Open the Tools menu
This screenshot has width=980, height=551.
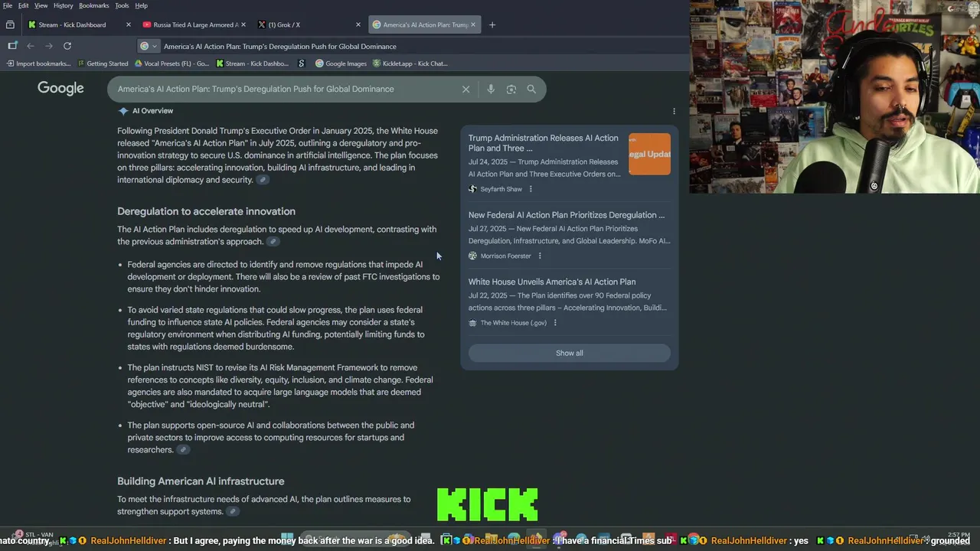click(122, 5)
